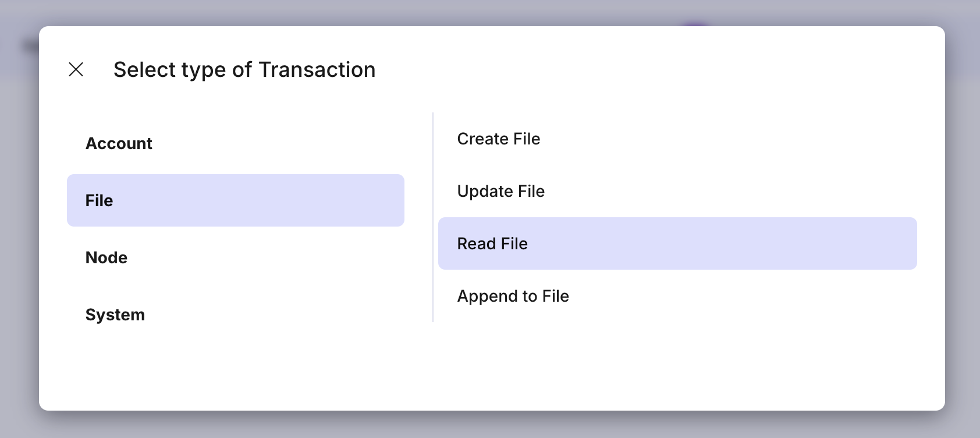
Task: Click Append to File transaction
Action: (513, 296)
